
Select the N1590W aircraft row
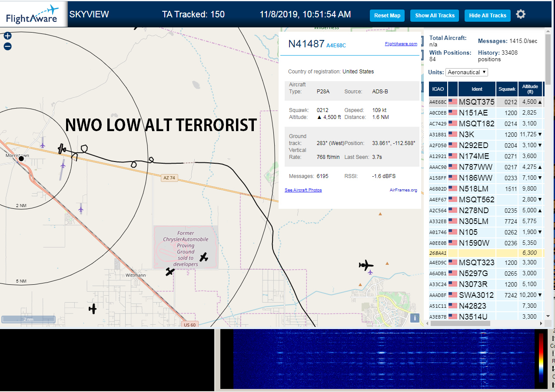(486, 243)
